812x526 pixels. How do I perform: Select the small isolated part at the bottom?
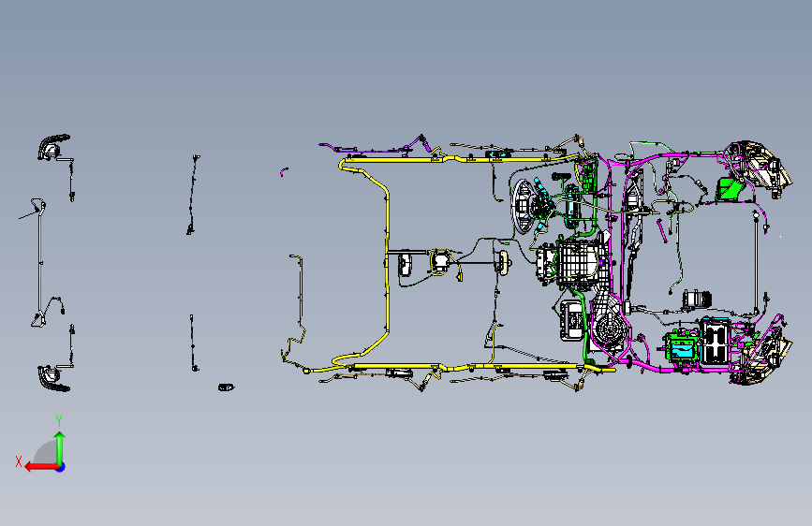click(226, 387)
